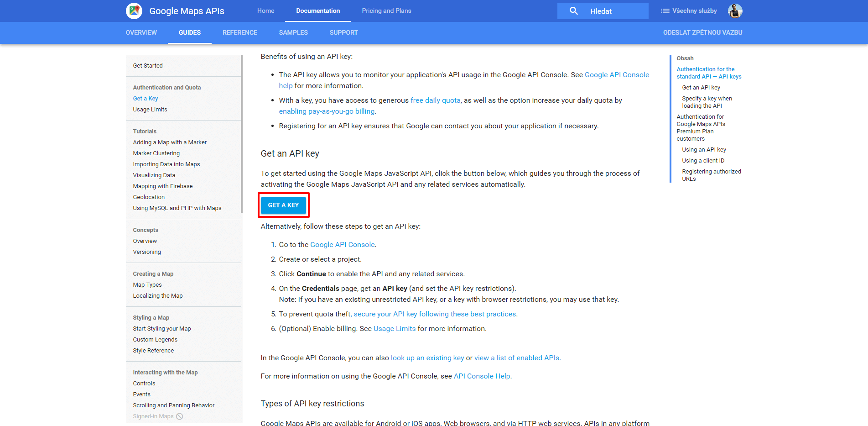
Task: Jump to Authentication for Premium Plan customers
Action: tap(701, 128)
